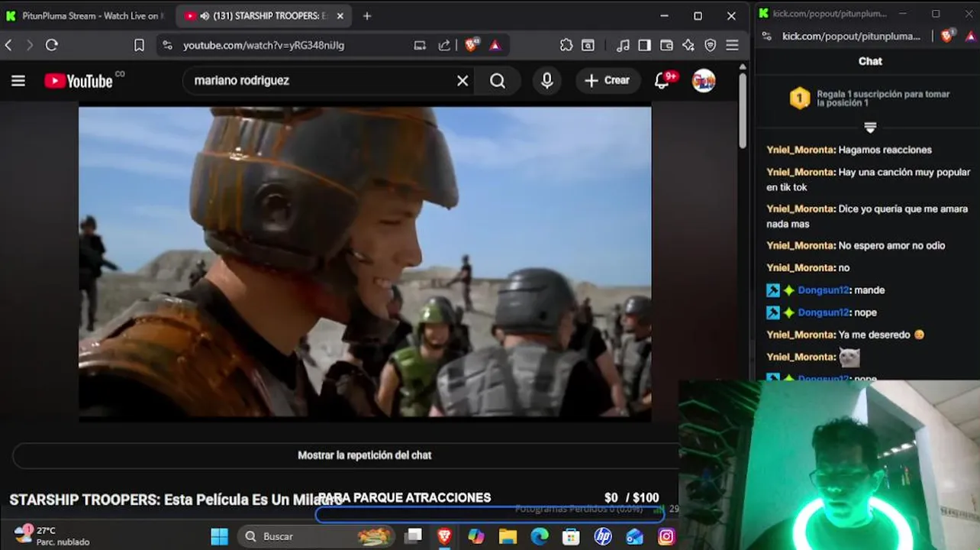Viewport: 980px width, 550px height.
Task: Mute the audio-playing YouTube tab
Action: (205, 16)
